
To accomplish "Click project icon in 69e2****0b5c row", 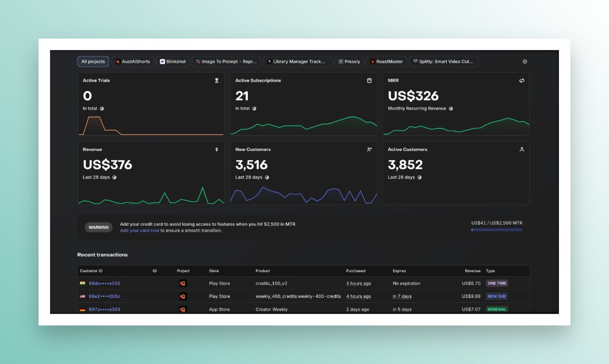I will pyautogui.click(x=183, y=296).
